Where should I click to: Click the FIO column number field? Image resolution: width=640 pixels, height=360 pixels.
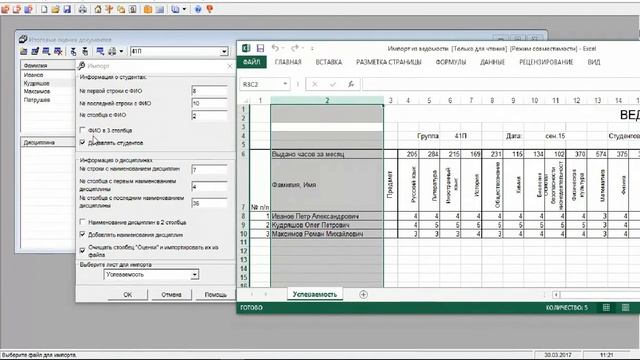pos(209,116)
